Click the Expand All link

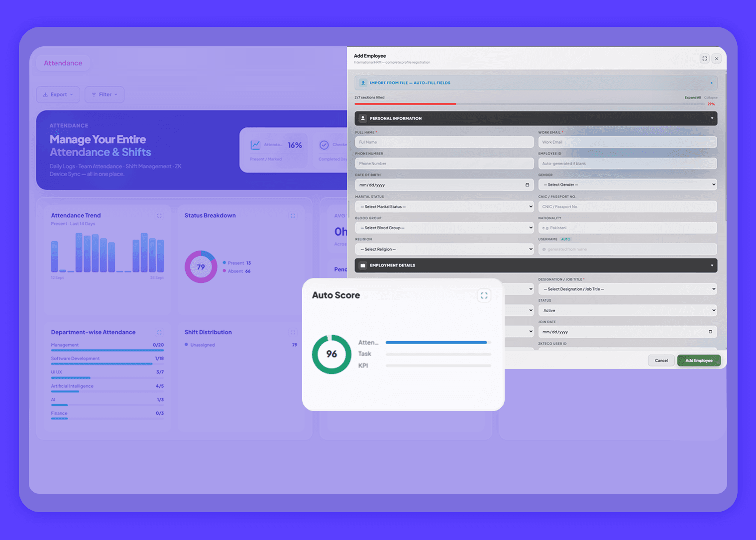click(692, 97)
